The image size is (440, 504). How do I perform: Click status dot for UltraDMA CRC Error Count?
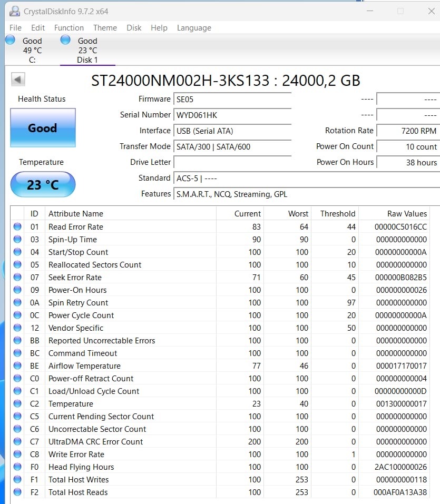17,441
